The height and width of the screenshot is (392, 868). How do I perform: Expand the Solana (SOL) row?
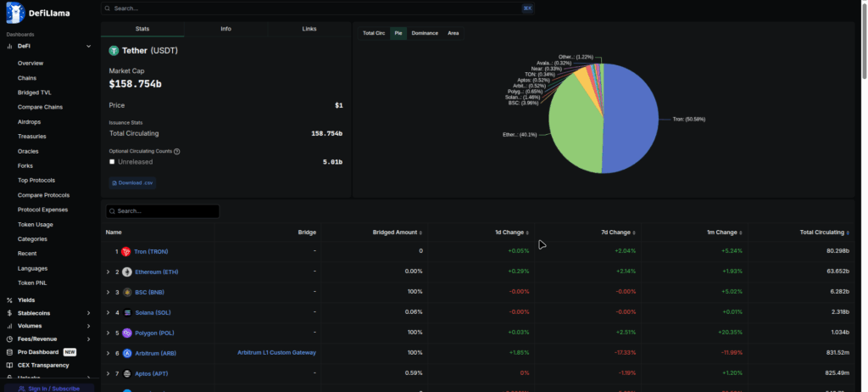[x=108, y=313]
